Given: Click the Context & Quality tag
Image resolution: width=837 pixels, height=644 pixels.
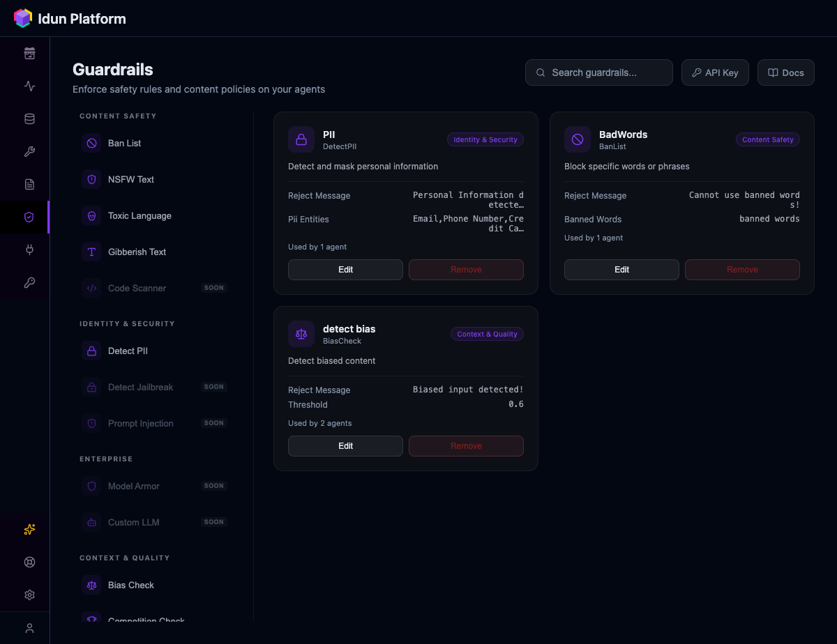Looking at the screenshot, I should coord(487,335).
